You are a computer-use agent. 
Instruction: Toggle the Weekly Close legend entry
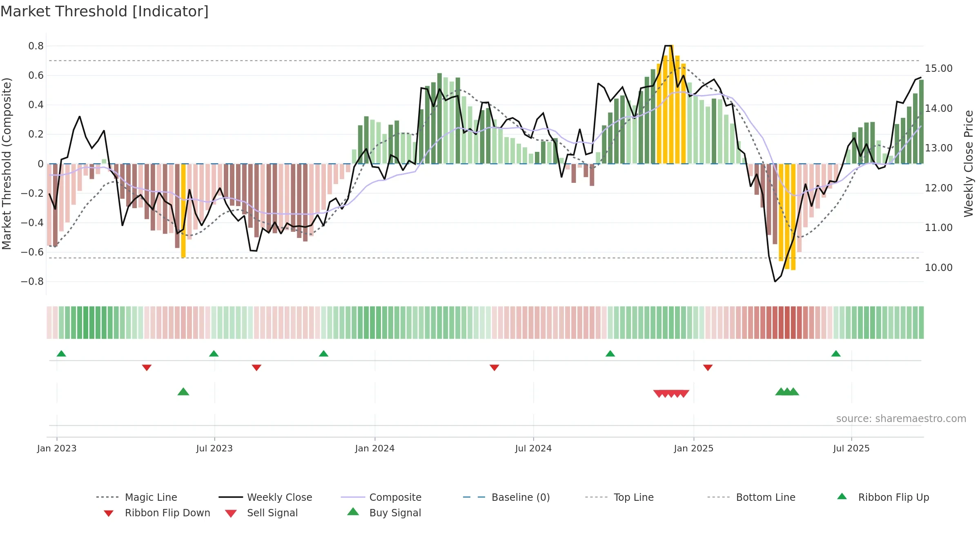(x=265, y=497)
